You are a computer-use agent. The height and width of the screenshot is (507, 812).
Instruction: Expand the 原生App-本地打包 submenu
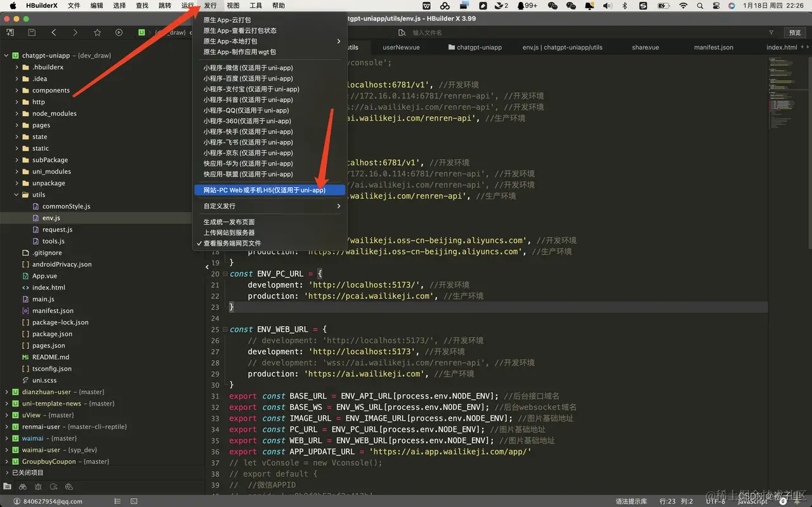pos(268,41)
